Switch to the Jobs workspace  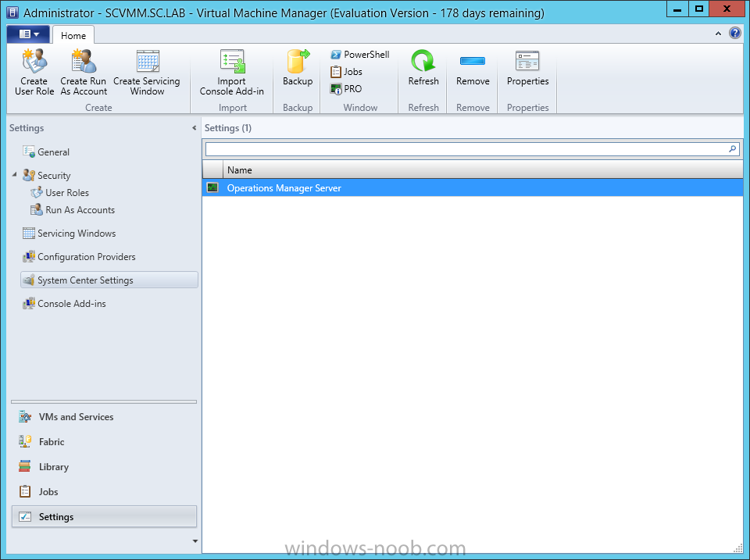[104, 491]
